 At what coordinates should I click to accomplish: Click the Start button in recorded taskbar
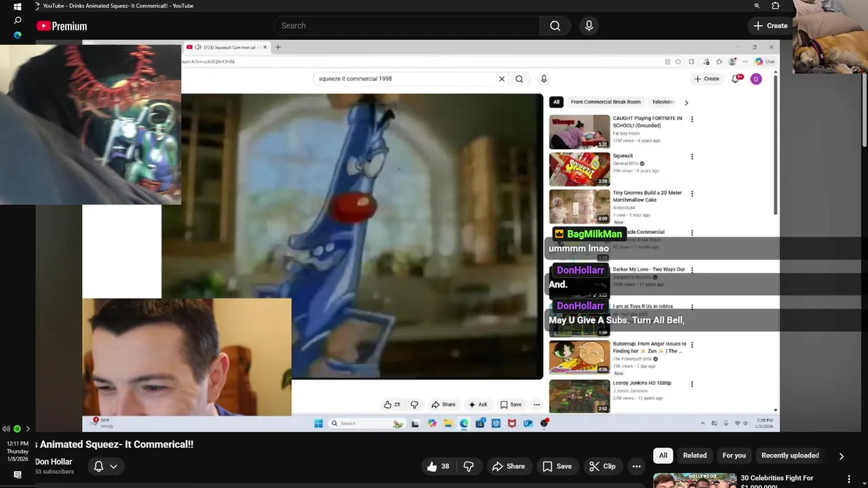pyautogui.click(x=318, y=424)
